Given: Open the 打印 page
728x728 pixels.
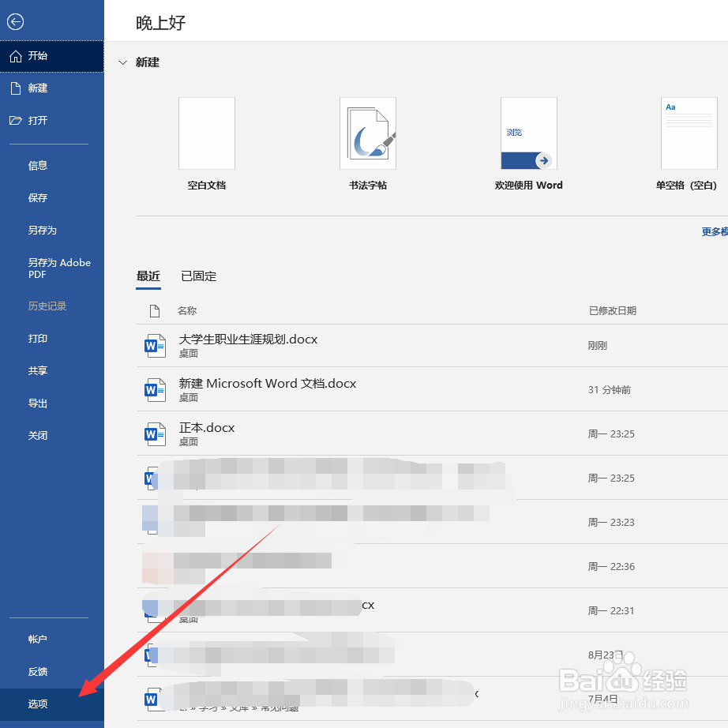Looking at the screenshot, I should point(38,339).
